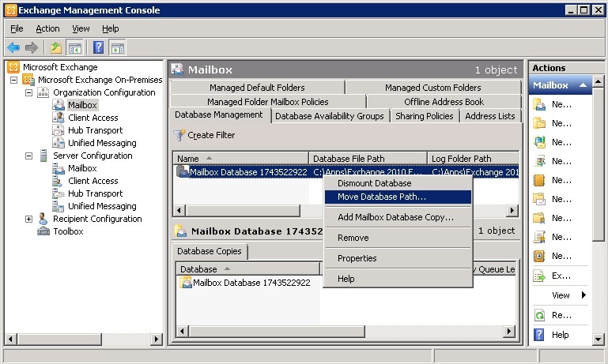The image size is (608, 364).
Task: Select the Database Copies tab
Action: click(210, 251)
